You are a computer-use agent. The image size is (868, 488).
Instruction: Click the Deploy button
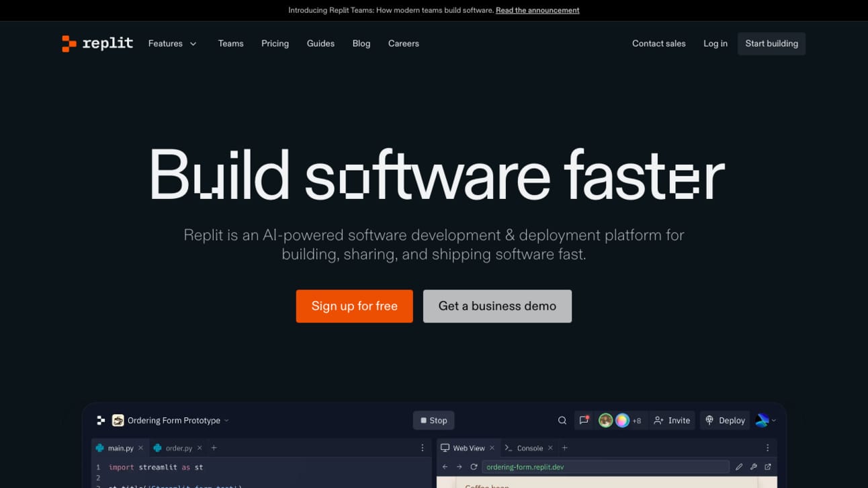click(x=725, y=421)
